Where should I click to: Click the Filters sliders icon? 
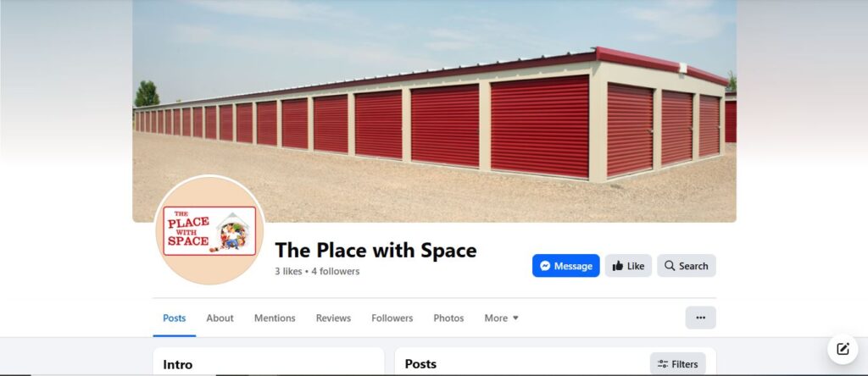coord(663,364)
